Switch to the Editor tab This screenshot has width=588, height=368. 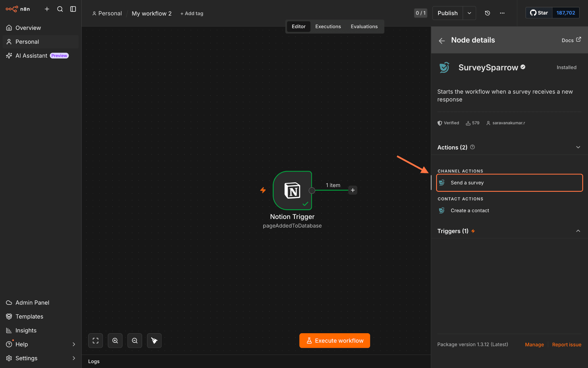point(299,26)
